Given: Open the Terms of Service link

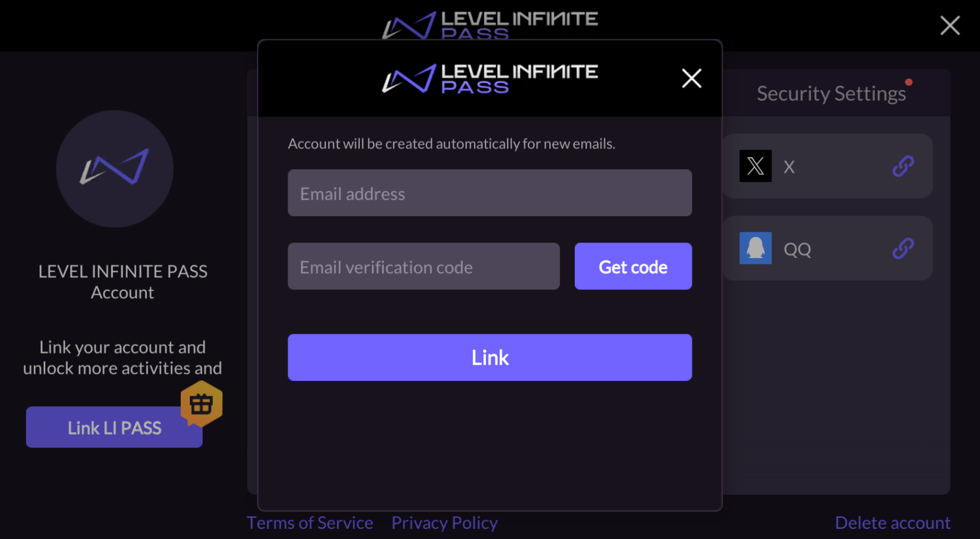Looking at the screenshot, I should click(x=309, y=522).
